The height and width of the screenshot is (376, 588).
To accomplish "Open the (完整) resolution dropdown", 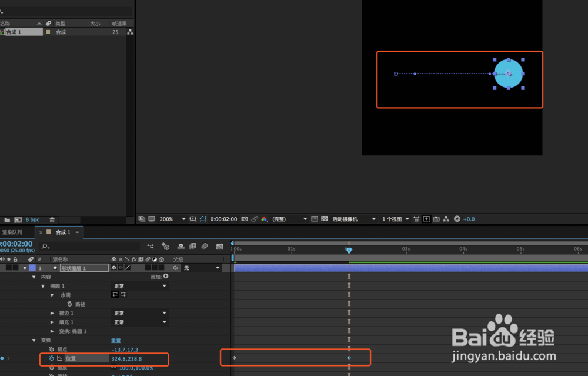I will point(289,219).
